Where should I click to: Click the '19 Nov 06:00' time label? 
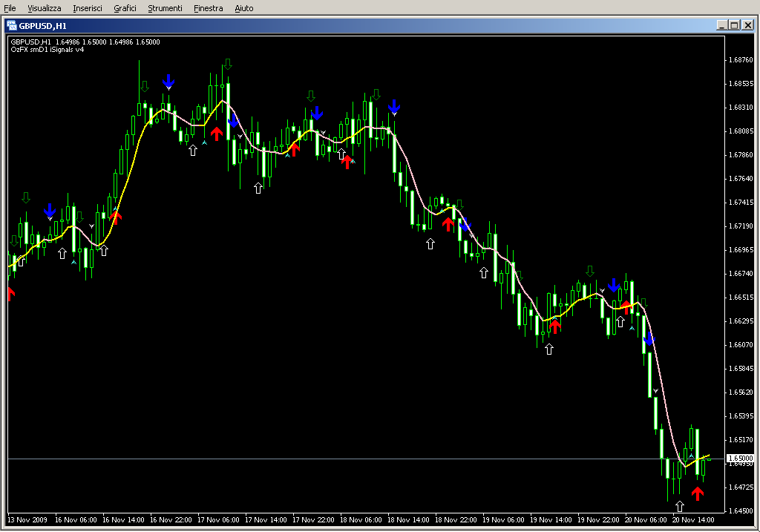(x=503, y=520)
